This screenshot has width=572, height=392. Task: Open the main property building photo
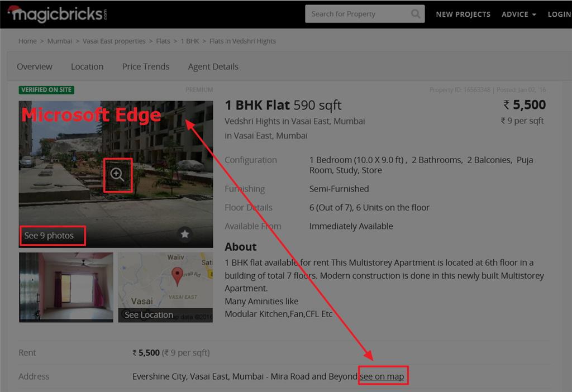[116, 174]
